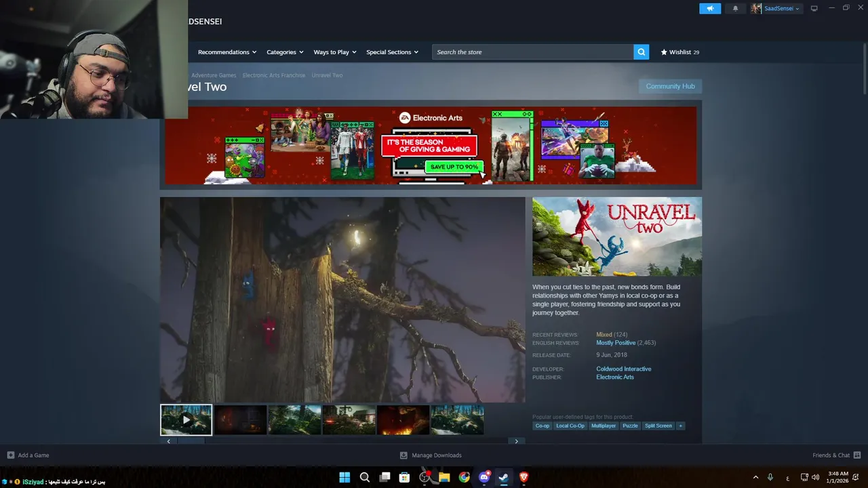Screen dimensions: 868x488
Task: Open Task View on the taskbar
Action: (384, 477)
